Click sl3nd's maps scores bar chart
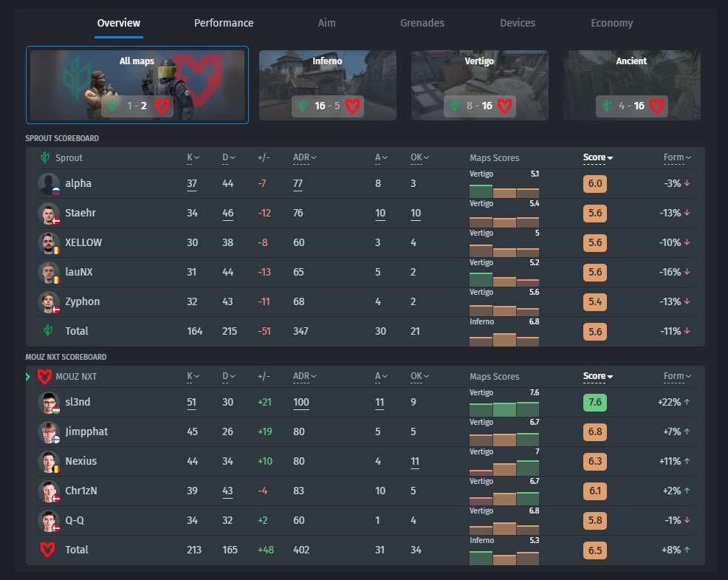 504,409
